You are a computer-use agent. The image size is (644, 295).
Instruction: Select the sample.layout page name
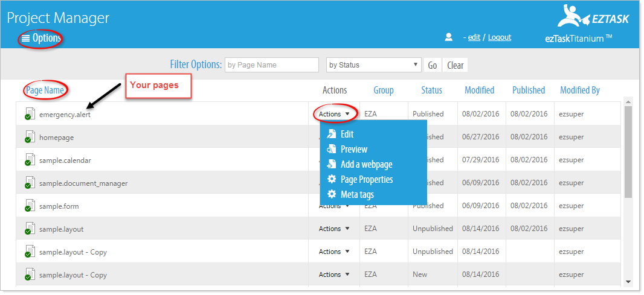click(x=62, y=229)
